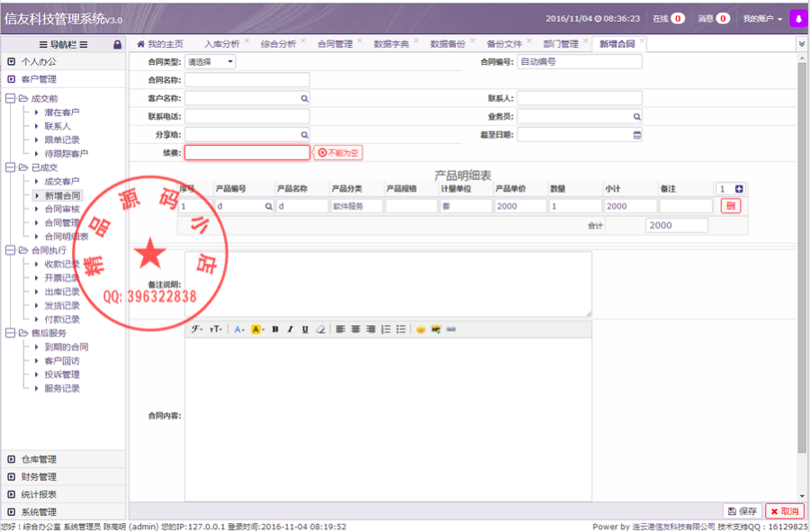Image resolution: width=810 pixels, height=532 pixels.
Task: Collapse the 已成交 tree folder
Action: (10, 167)
